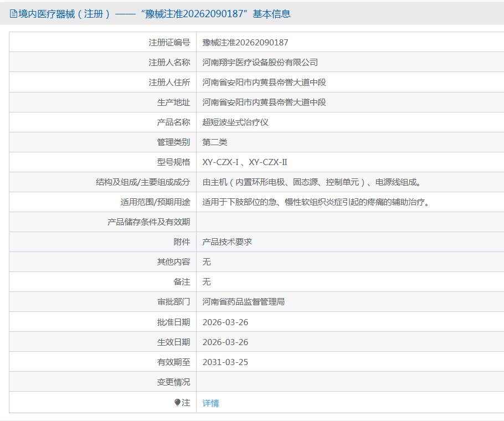Click the 附件 value 产品技术要求

[229, 242]
